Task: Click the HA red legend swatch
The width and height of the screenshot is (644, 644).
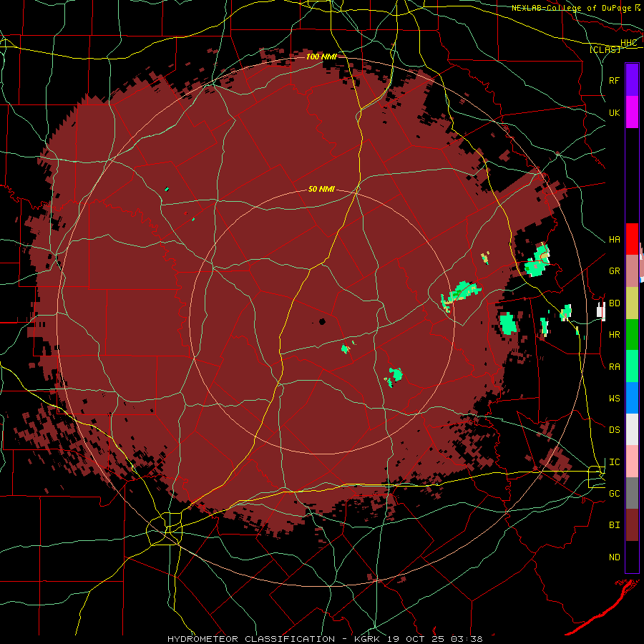Action: pyautogui.click(x=632, y=239)
